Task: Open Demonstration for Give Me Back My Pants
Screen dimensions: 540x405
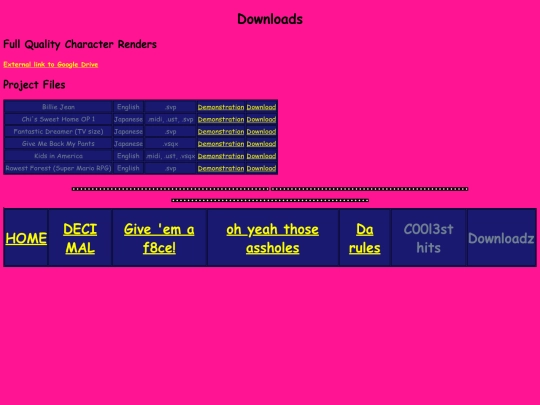Action: 221,144
